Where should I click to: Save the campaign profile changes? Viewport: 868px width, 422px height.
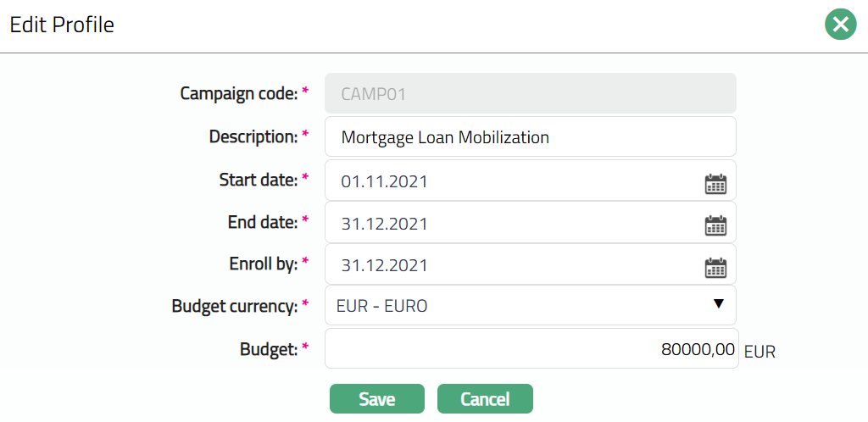click(x=376, y=399)
